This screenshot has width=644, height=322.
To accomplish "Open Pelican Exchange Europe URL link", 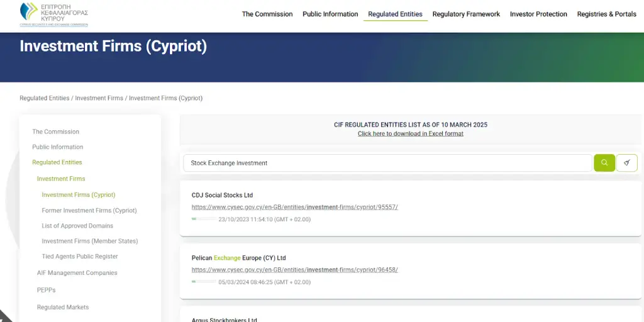I will 294,270.
